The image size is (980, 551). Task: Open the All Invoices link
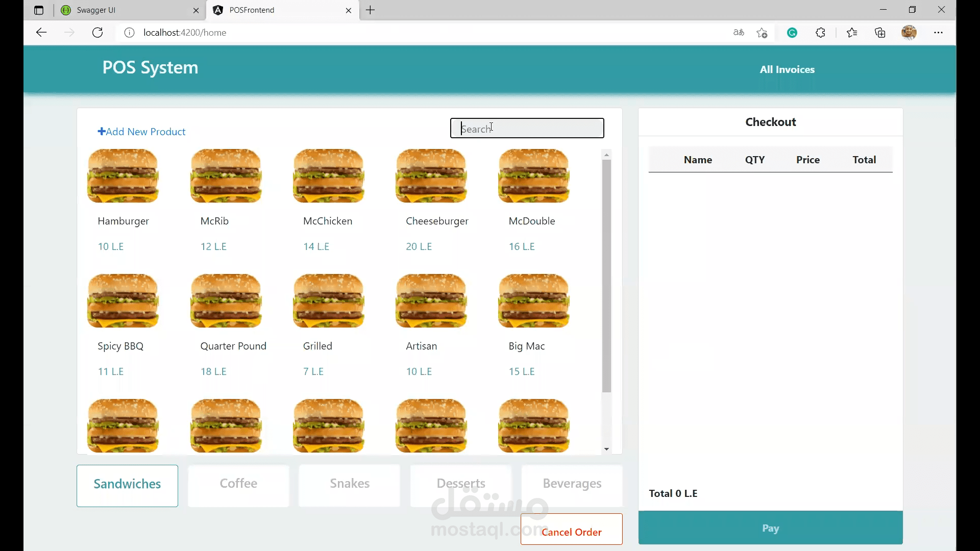pyautogui.click(x=787, y=69)
